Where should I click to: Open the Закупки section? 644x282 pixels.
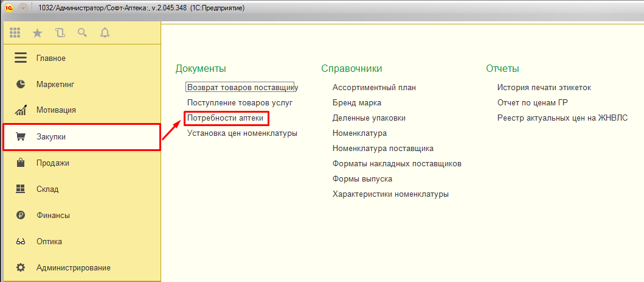tap(51, 137)
